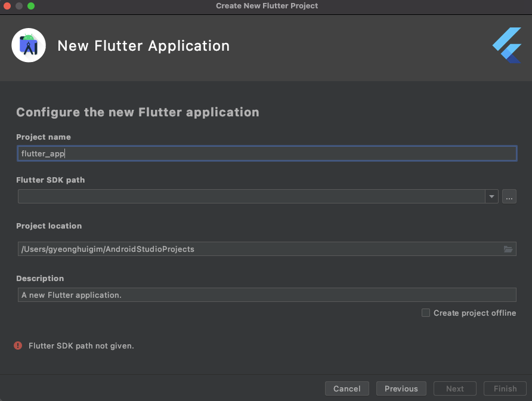532x401 pixels.
Task: Open Flutter SDK path browse ellipsis button
Action: point(509,196)
